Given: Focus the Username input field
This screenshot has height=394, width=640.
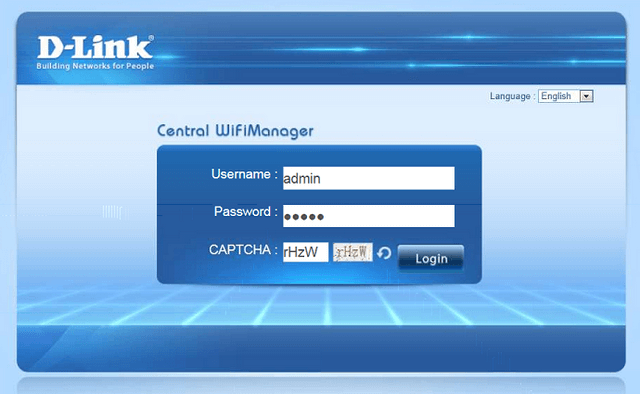Looking at the screenshot, I should pos(369,178).
